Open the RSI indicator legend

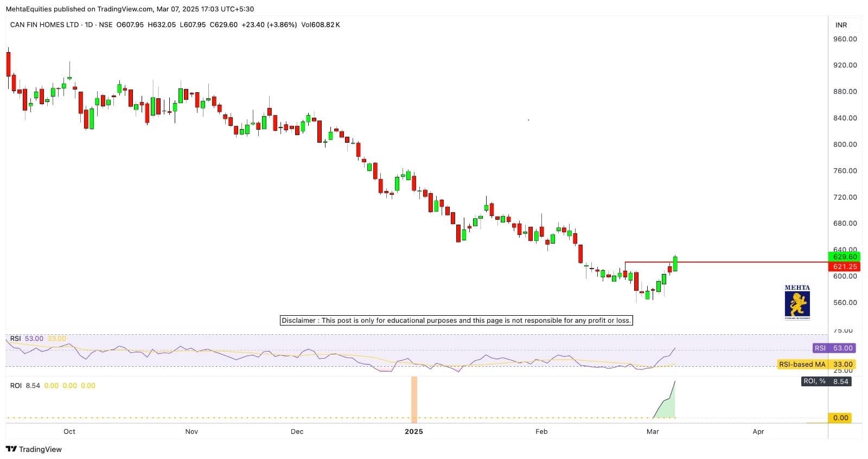coord(15,339)
